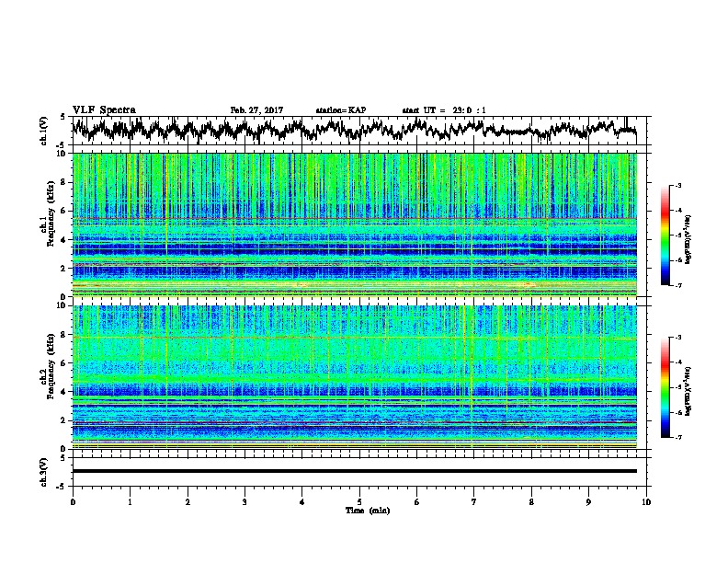Click the "10" tick on time axis
The image size is (728, 563).
pyautogui.click(x=646, y=502)
